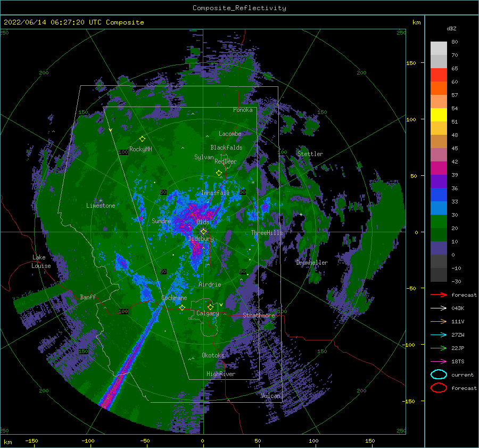The image size is (479, 448).
Task: Click the Banff label
Action: (x=88, y=297)
